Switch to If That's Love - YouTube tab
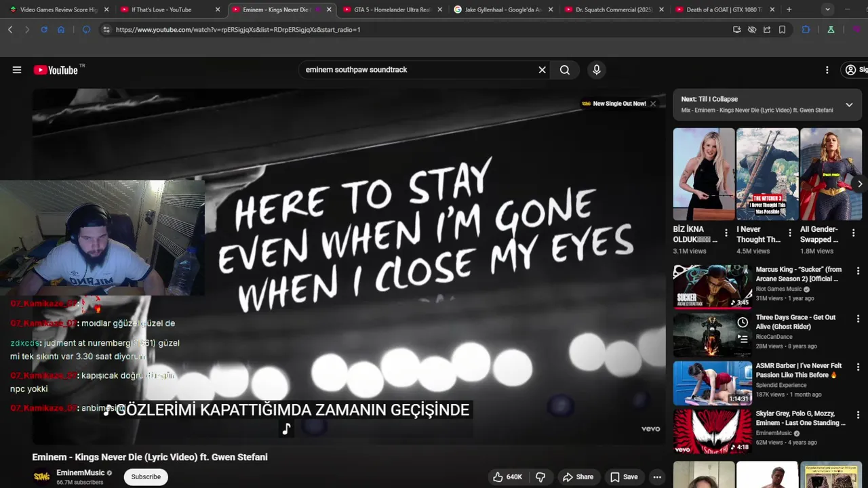This screenshot has width=868, height=488. point(161,9)
